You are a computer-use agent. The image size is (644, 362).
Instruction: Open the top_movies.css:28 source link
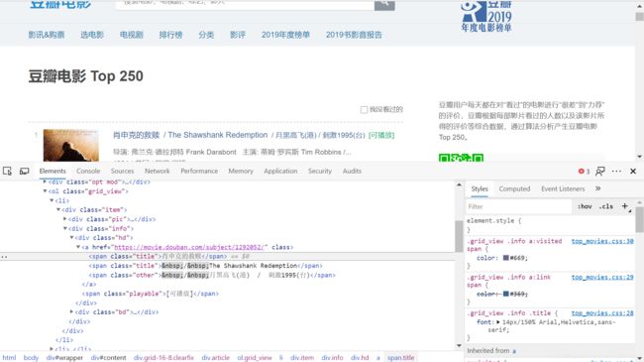click(602, 313)
